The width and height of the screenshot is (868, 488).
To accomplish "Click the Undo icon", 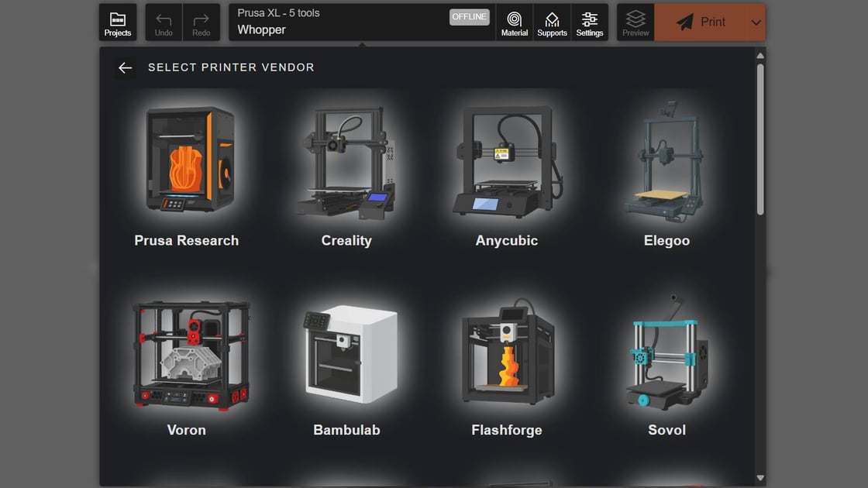I will [163, 22].
